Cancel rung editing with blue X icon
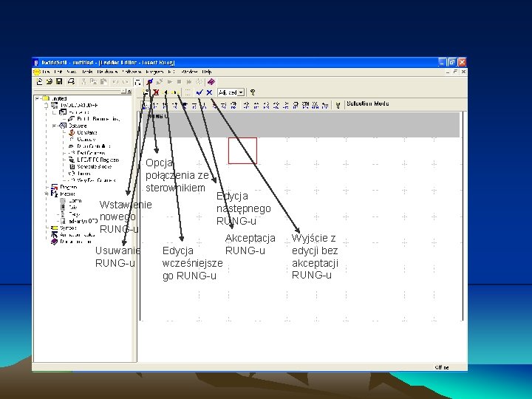This screenshot has width=532, height=399. (x=209, y=92)
